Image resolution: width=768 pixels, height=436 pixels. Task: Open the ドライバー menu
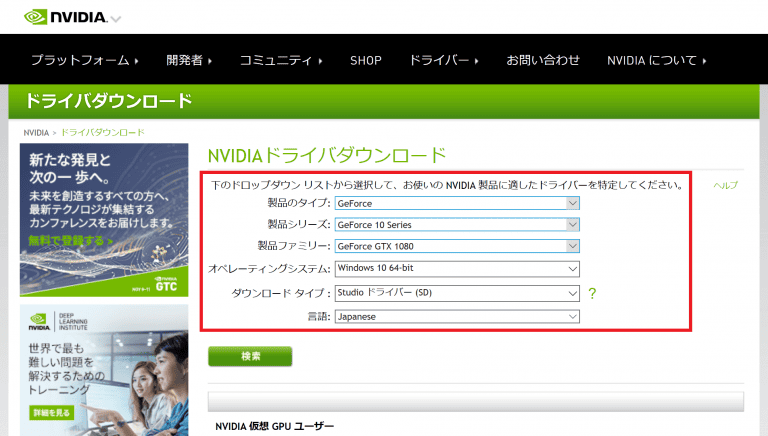[x=443, y=60]
